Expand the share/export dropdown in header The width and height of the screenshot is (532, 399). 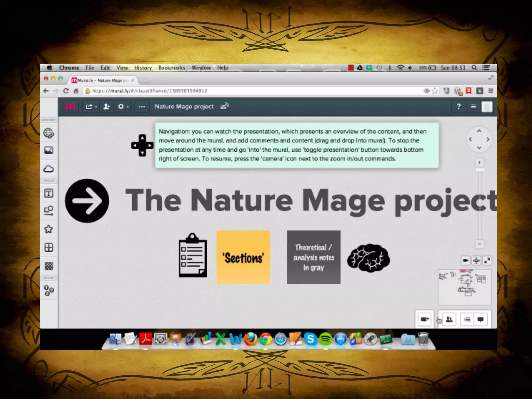tap(91, 107)
